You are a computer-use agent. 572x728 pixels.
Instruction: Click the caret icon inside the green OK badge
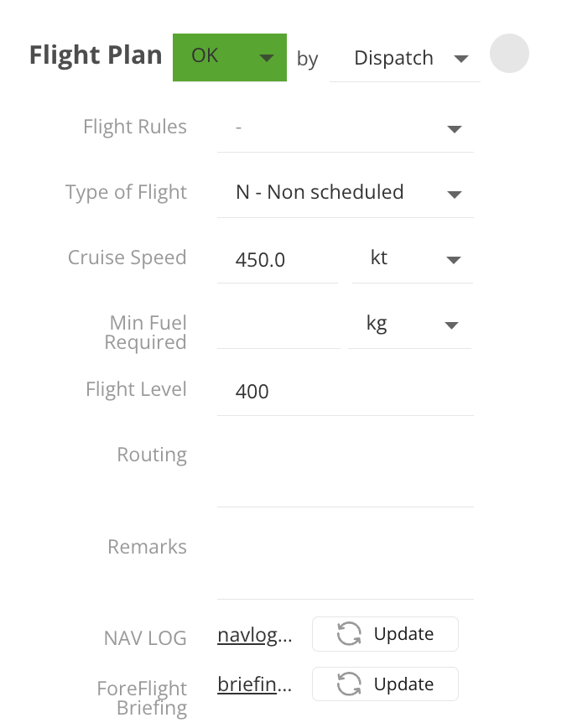tap(267, 58)
